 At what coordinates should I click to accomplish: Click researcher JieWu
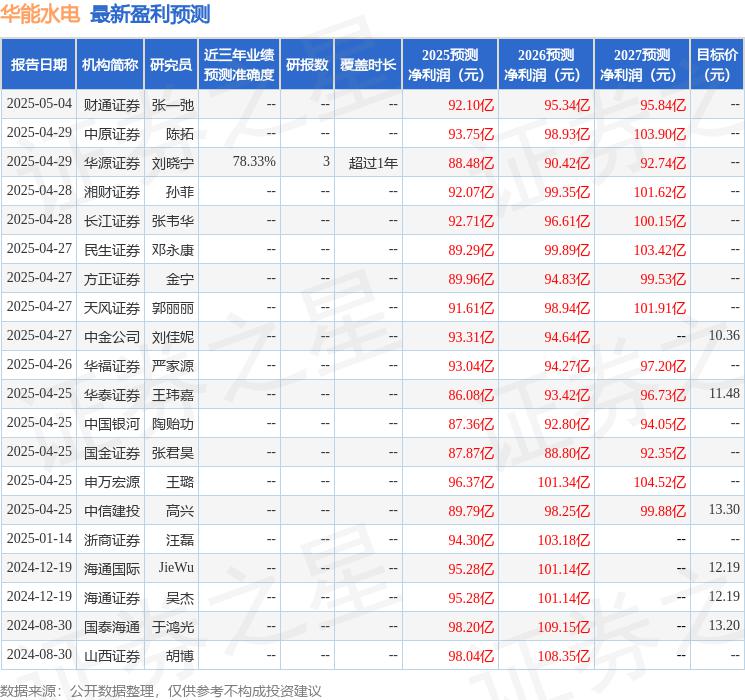tap(176, 567)
